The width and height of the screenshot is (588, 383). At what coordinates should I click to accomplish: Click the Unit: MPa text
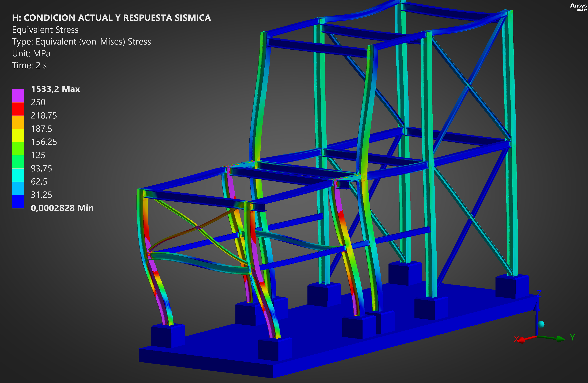31,54
